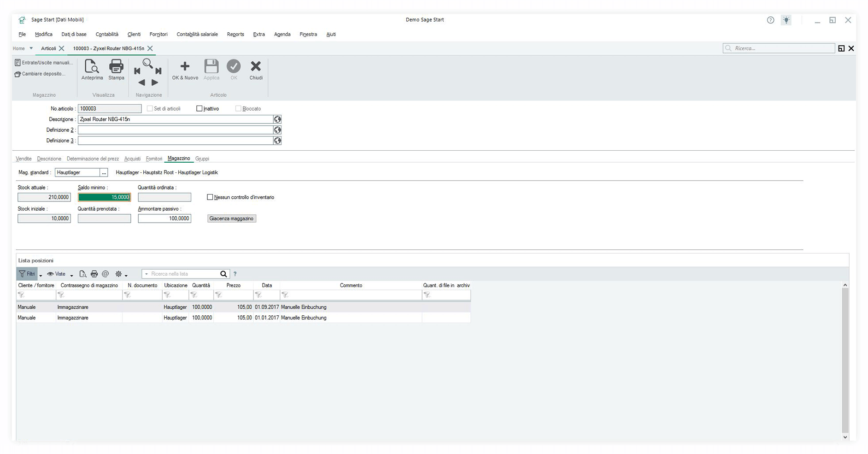Toggle the Set di articoli checkbox

click(x=150, y=109)
